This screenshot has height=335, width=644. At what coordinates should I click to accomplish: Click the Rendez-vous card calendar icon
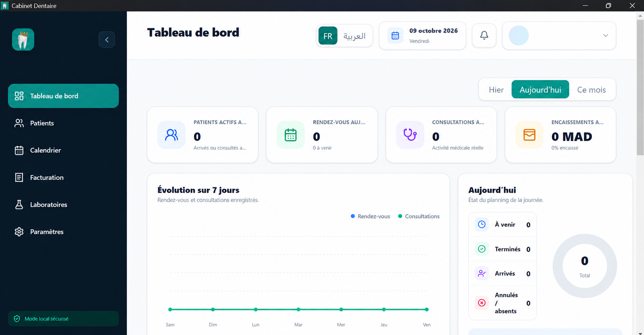coord(291,135)
